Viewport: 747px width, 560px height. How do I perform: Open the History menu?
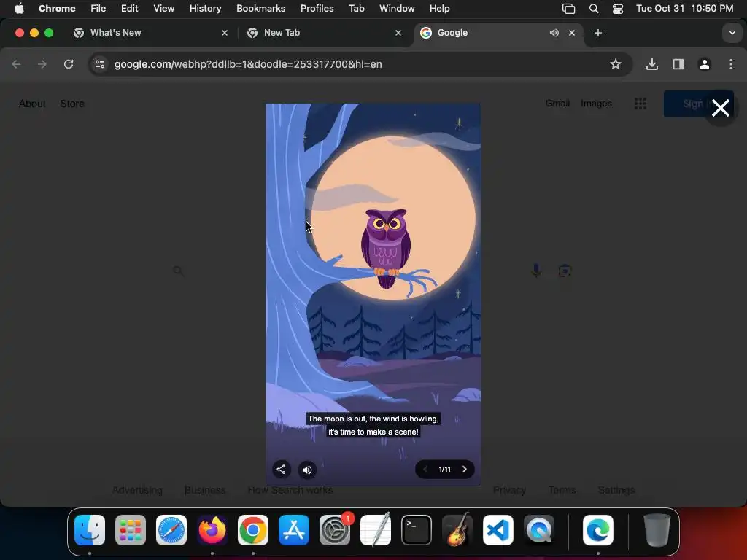[205, 9]
